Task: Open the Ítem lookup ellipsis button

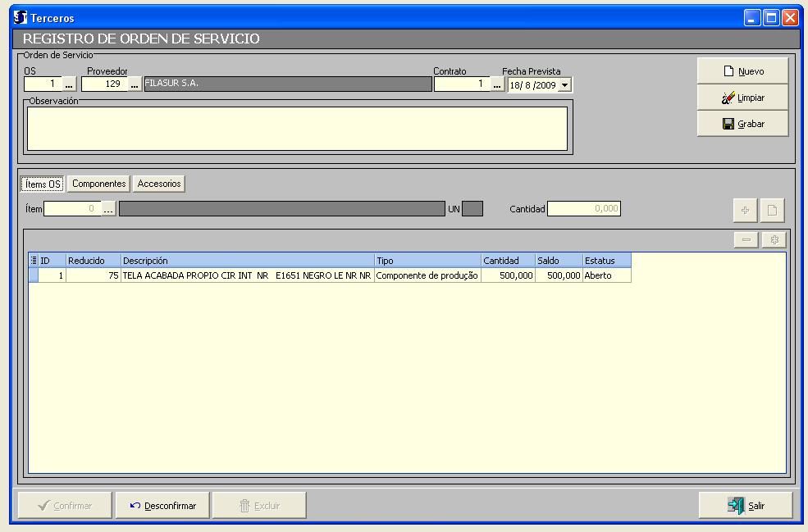Action: tap(109, 210)
